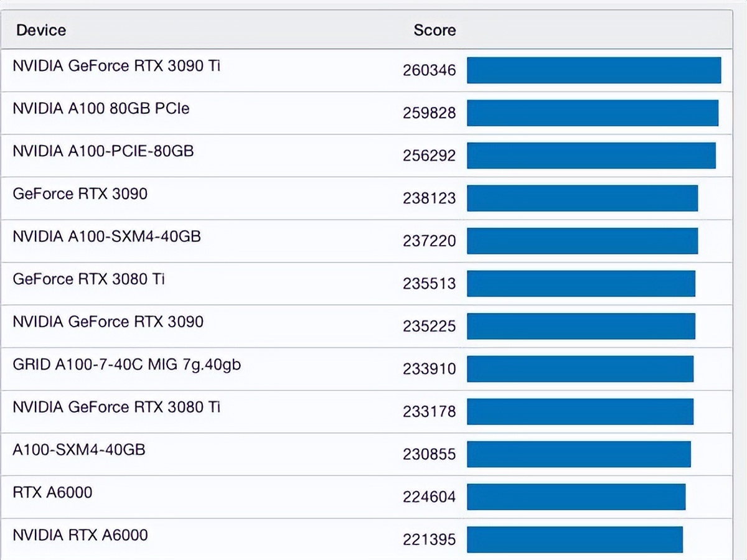
Task: Open the GRID A100-7-40C MIG 7g.40gb entry
Action: (126, 364)
